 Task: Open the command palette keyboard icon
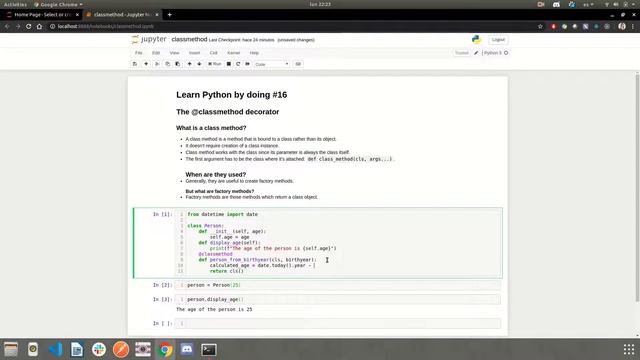[x=298, y=64]
